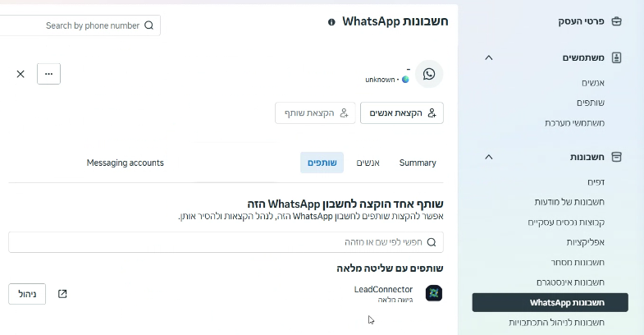Open חשבונות אינסטגרם sidebar item

coord(570,282)
